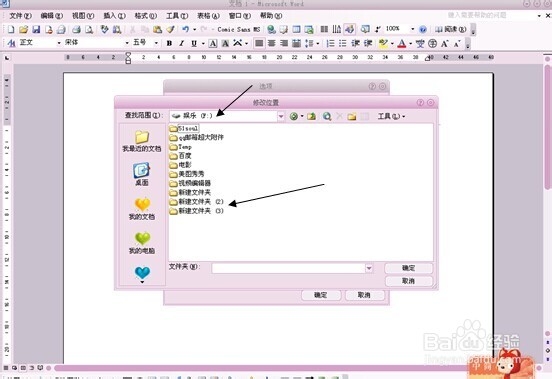
Task: Click the Save icon in standard toolbar
Action: pyautogui.click(x=36, y=30)
